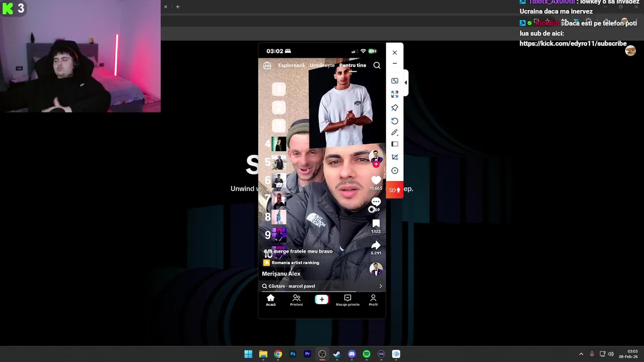Start recording with the circle record icon
This screenshot has width=644, height=362.
(394, 171)
